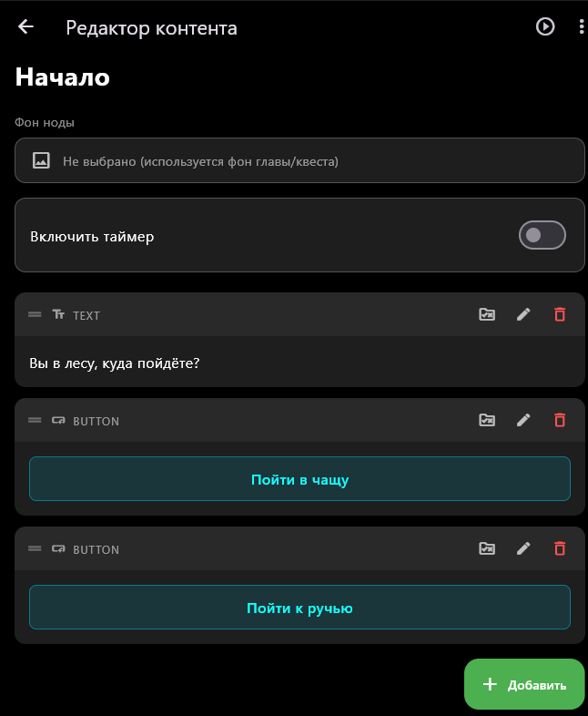Delete the "Пойти к ручью" button block
The image size is (588, 716).
pos(560,548)
